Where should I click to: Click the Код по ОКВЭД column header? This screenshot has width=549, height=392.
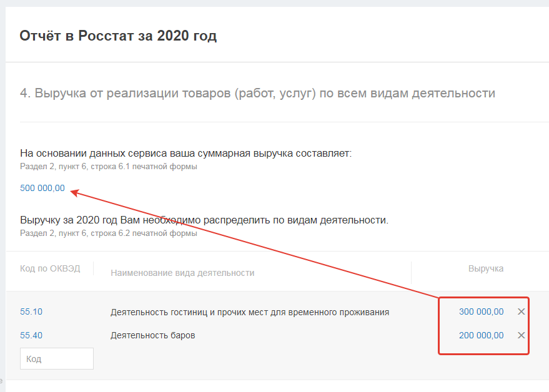(x=50, y=268)
